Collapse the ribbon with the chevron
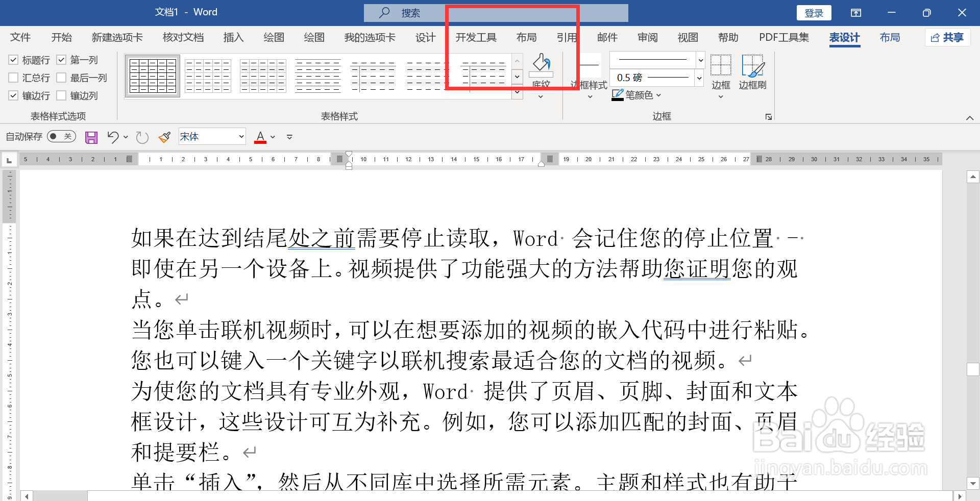Viewport: 980px width, 501px height. pyautogui.click(x=970, y=118)
